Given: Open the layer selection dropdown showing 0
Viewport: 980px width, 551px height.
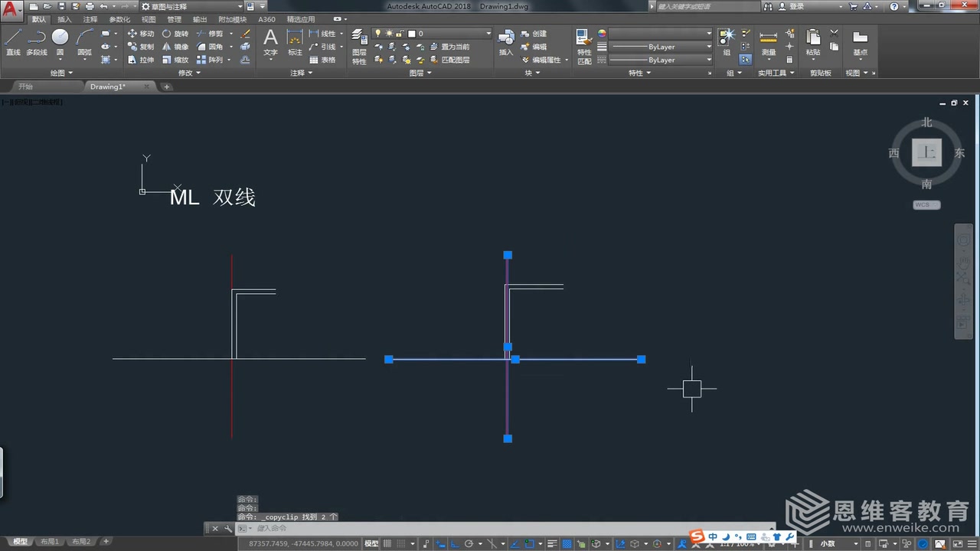Looking at the screenshot, I should pyautogui.click(x=433, y=34).
